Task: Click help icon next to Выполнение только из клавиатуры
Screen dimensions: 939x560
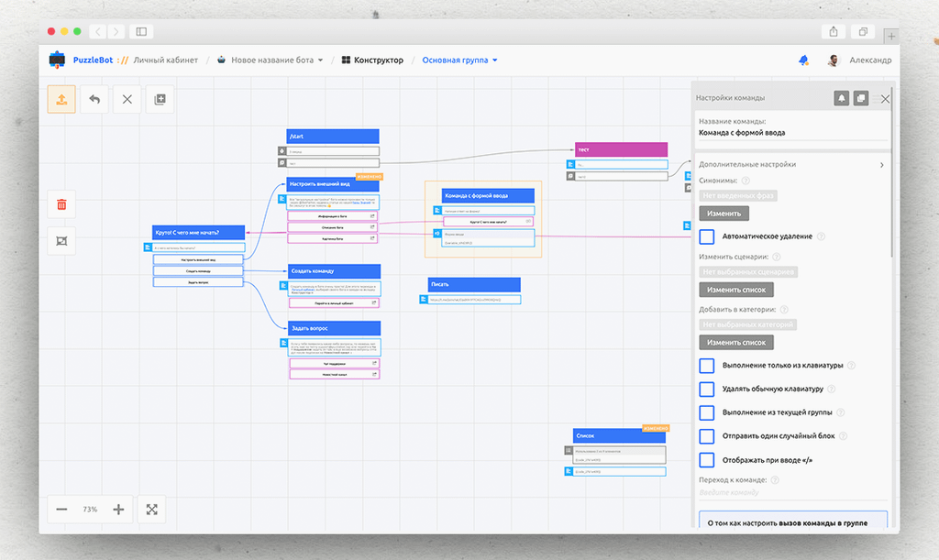Action: 851,365
